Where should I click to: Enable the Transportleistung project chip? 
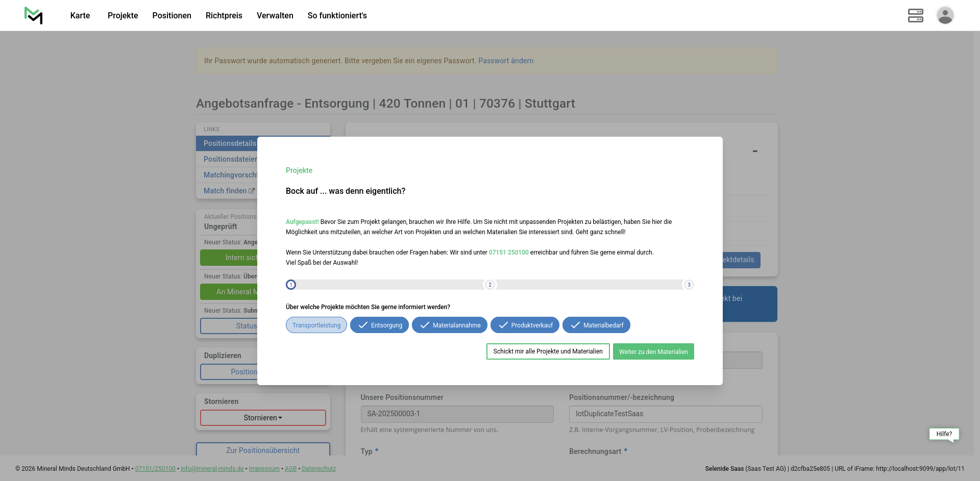point(316,325)
